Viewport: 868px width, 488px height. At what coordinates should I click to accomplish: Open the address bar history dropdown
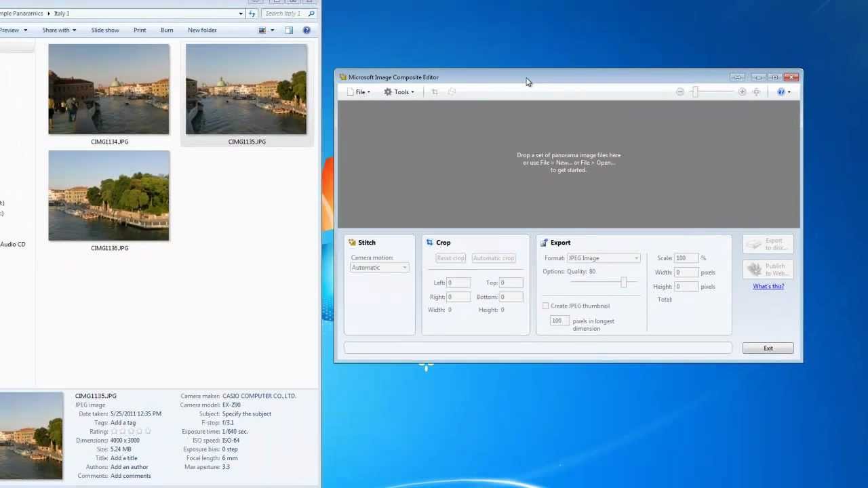tap(241, 14)
